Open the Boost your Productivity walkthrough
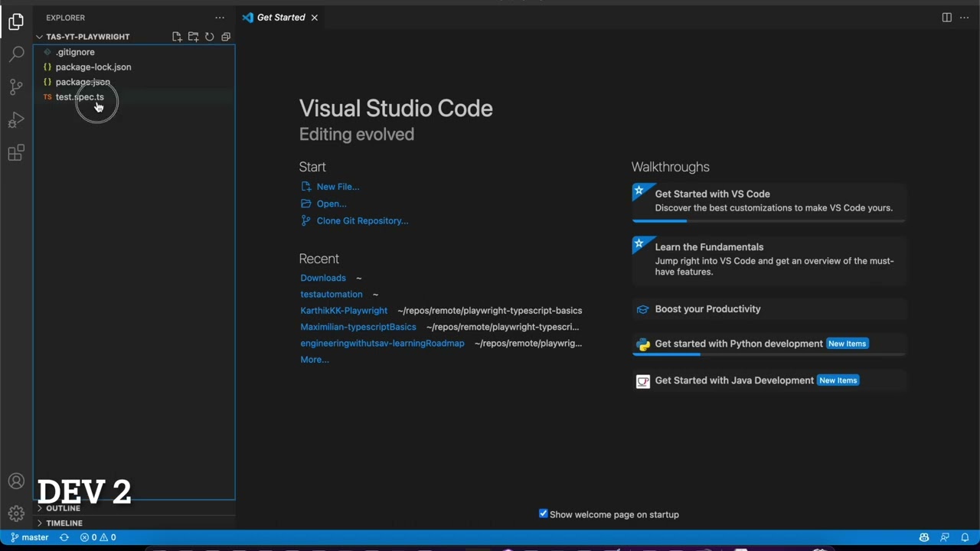 pyautogui.click(x=769, y=309)
